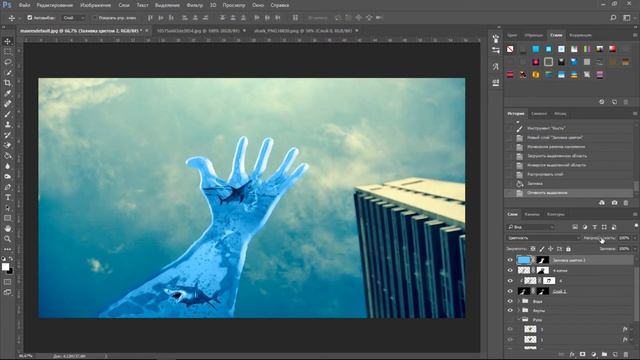Viewport: 640px width, 360px height.
Task: Select the Eyedropper tool
Action: 8,93
